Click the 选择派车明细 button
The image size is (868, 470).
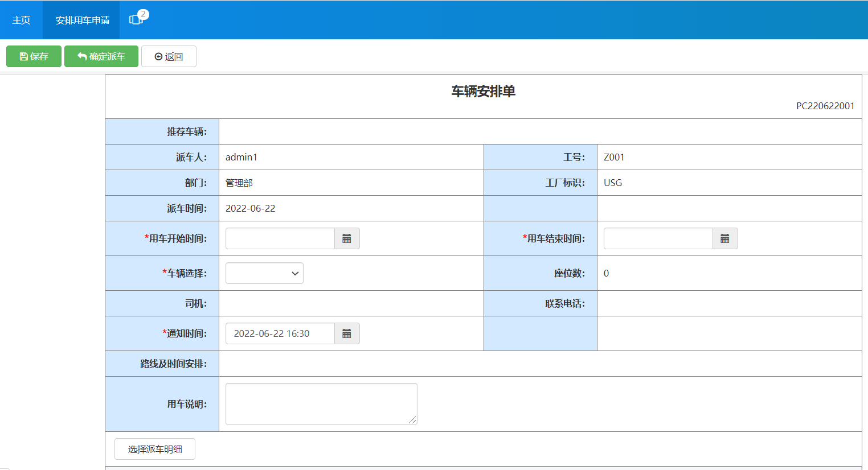(154, 449)
